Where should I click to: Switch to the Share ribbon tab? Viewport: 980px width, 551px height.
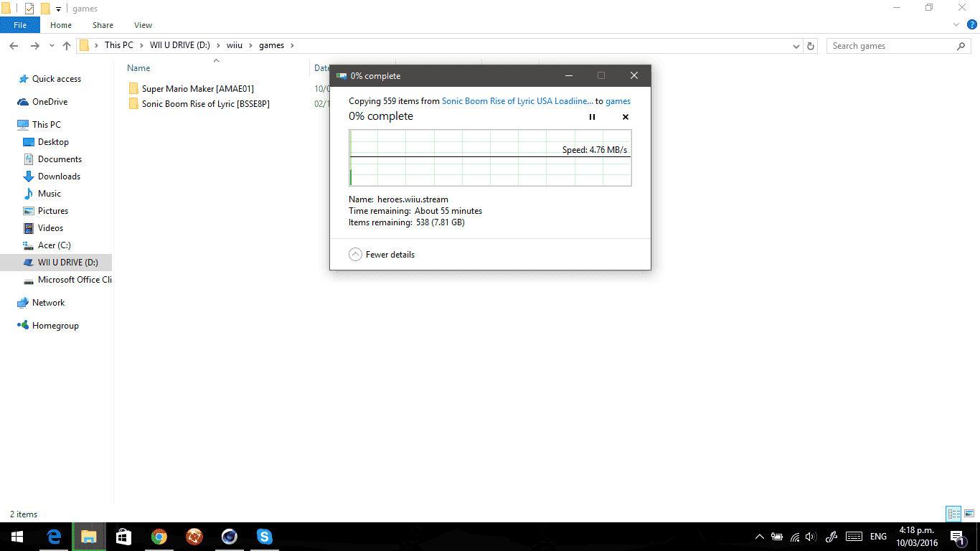[103, 25]
